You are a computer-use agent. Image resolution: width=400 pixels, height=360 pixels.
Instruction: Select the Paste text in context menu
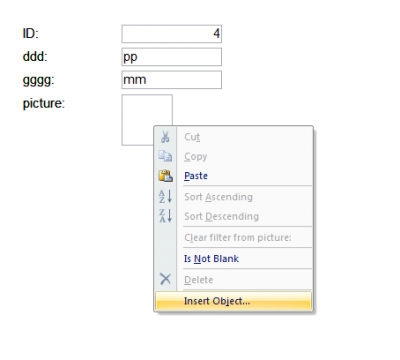tap(196, 176)
